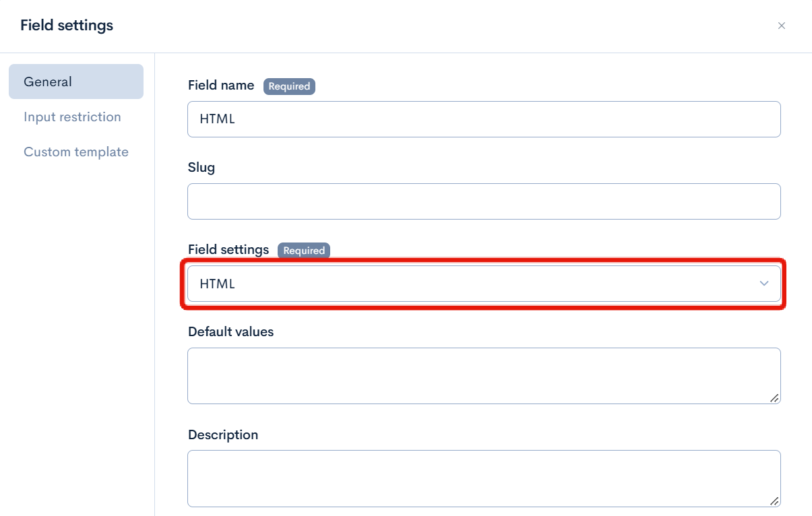Open the Custom template tab
The height and width of the screenshot is (516, 812).
pyautogui.click(x=76, y=152)
